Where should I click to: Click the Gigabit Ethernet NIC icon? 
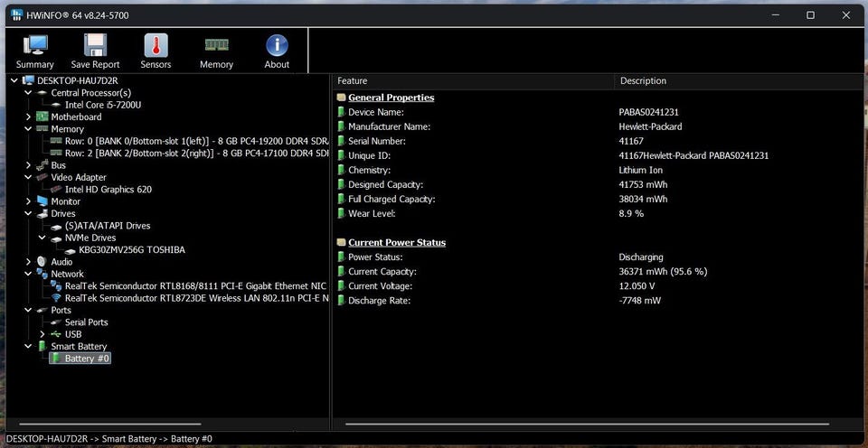pos(56,286)
